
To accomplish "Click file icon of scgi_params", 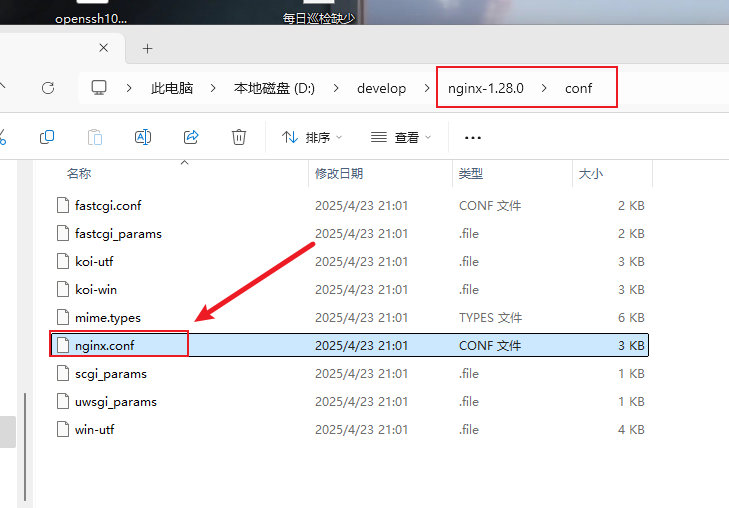I will pyautogui.click(x=63, y=373).
